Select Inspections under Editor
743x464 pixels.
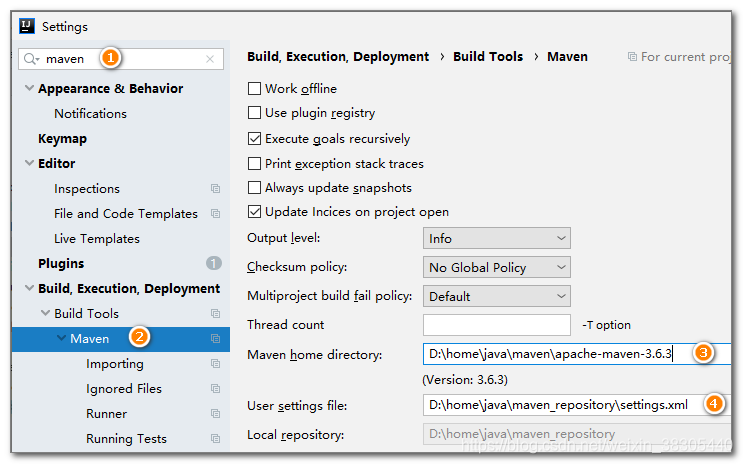(87, 189)
